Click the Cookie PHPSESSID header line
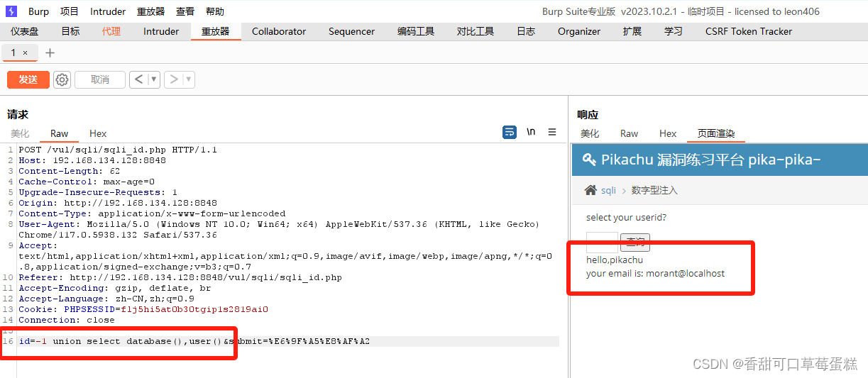Image resolution: width=868 pixels, height=378 pixels. pos(143,309)
